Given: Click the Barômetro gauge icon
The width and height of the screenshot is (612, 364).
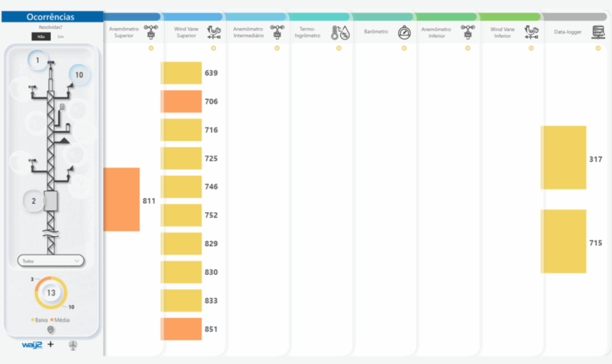Looking at the screenshot, I should point(404,32).
